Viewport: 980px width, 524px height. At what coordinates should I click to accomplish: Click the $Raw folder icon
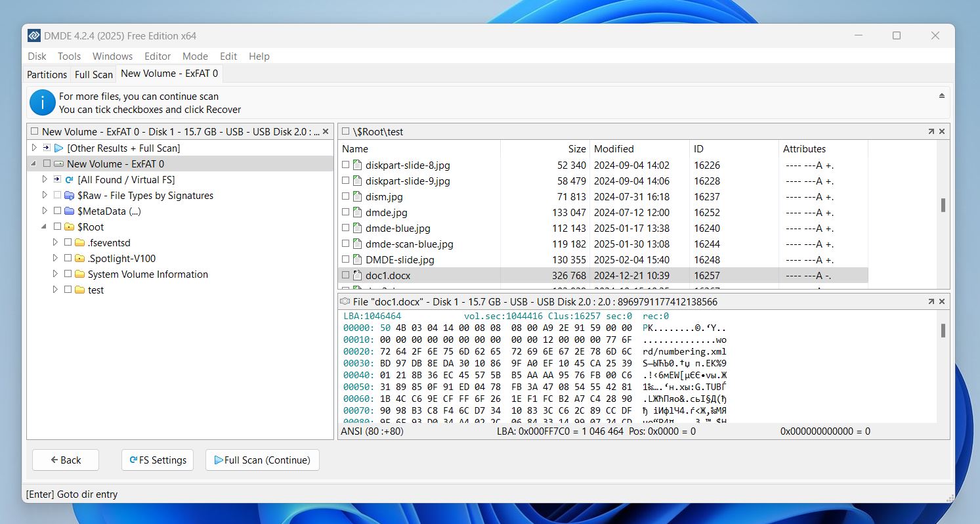click(69, 196)
